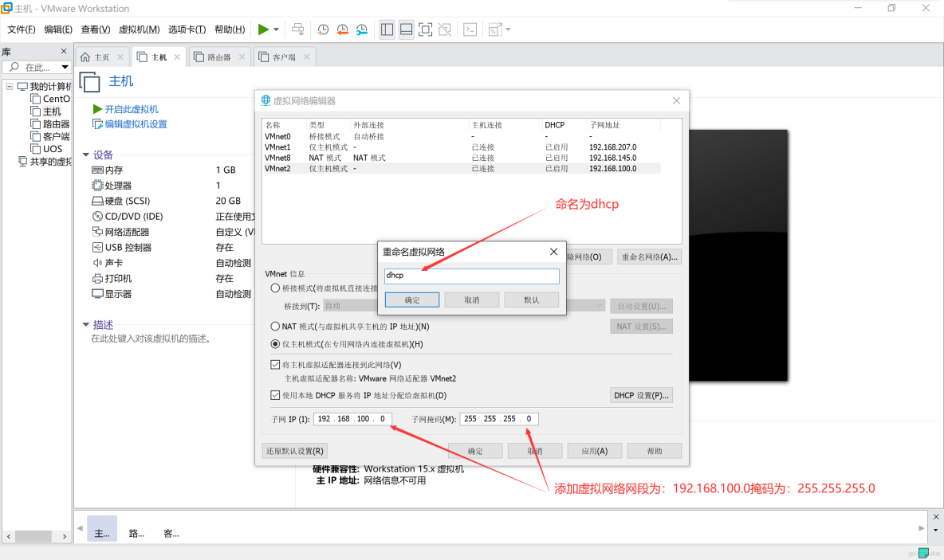Click the 硬盘 (SCSI) device row
The image size is (944, 560).
click(x=171, y=201)
